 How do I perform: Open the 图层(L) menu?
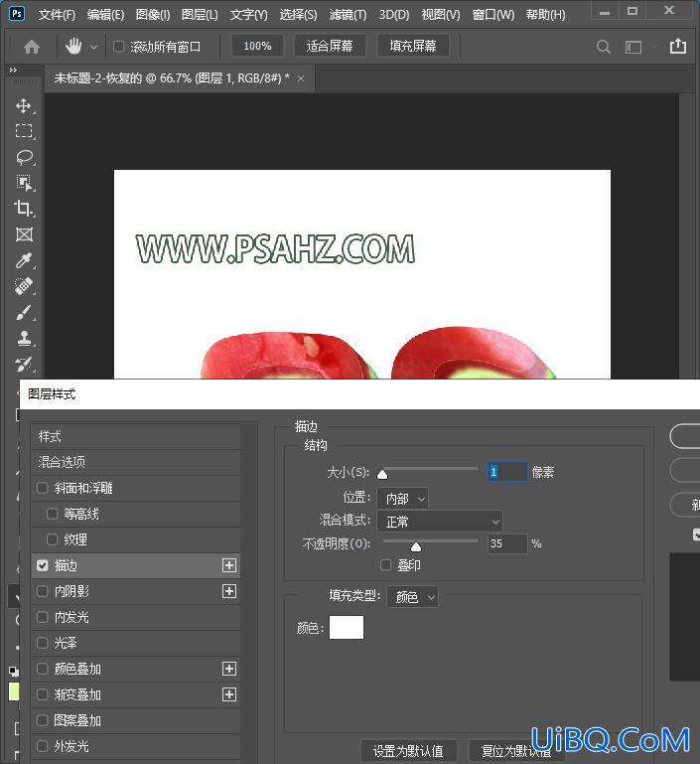point(200,15)
